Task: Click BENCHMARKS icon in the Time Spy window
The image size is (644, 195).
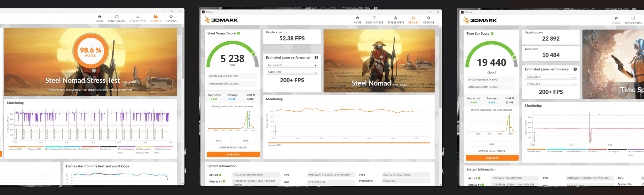Action: [633, 18]
